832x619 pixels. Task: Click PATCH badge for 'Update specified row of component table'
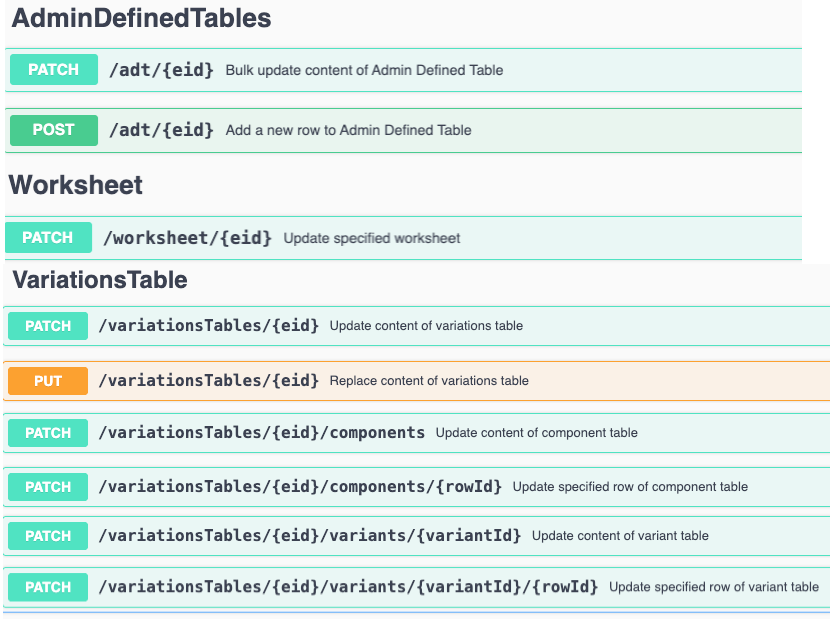[x=48, y=487]
